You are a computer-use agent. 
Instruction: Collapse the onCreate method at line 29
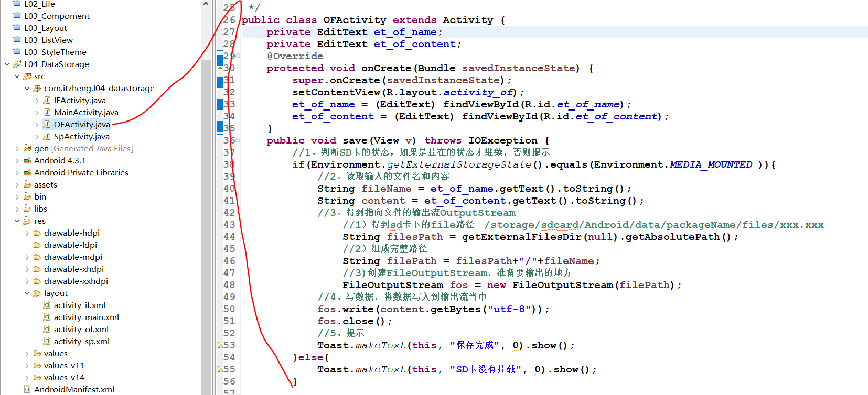point(238,56)
